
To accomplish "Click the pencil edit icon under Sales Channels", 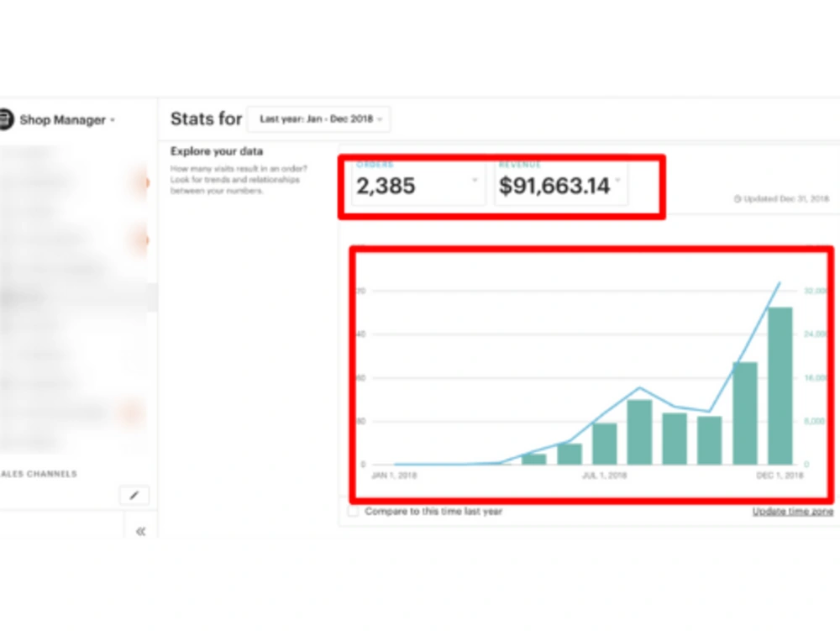I will [x=134, y=495].
